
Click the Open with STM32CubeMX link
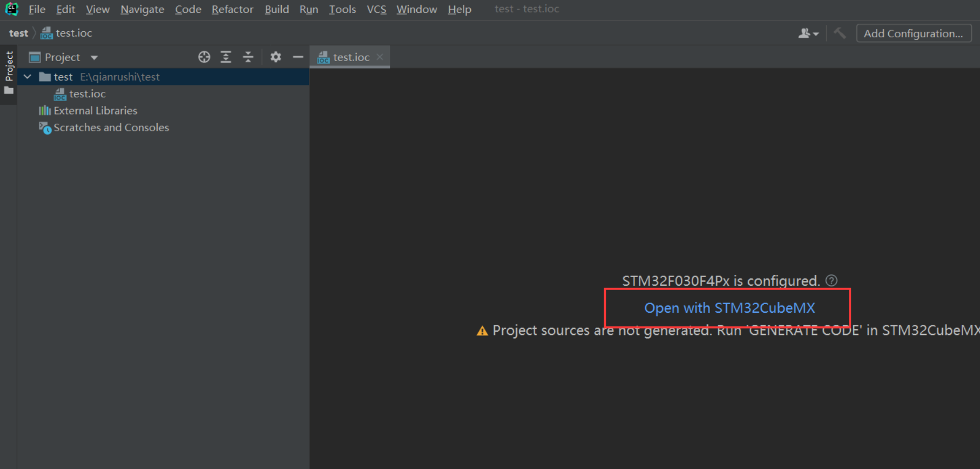pyautogui.click(x=729, y=308)
